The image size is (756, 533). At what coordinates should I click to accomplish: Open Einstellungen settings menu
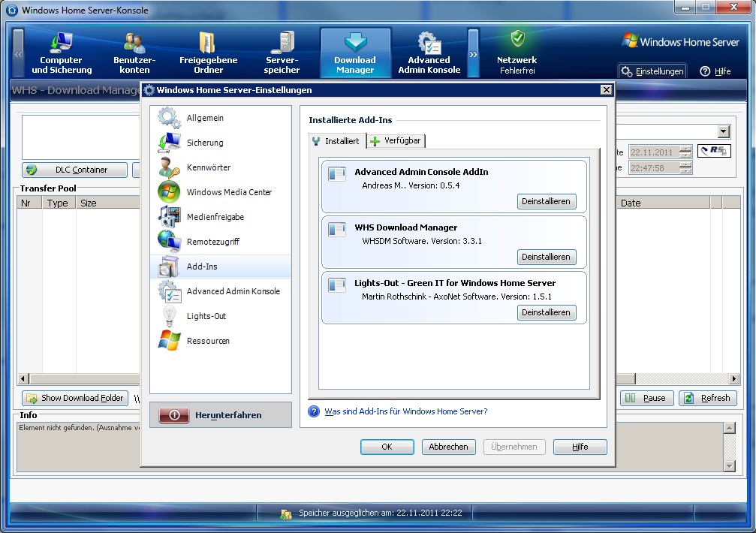coord(653,71)
